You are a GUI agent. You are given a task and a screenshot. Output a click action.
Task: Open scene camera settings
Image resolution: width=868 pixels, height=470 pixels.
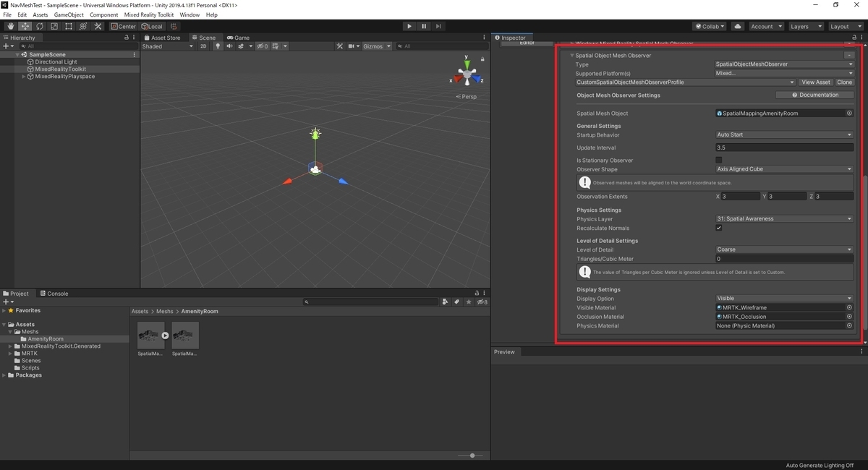[x=353, y=46]
